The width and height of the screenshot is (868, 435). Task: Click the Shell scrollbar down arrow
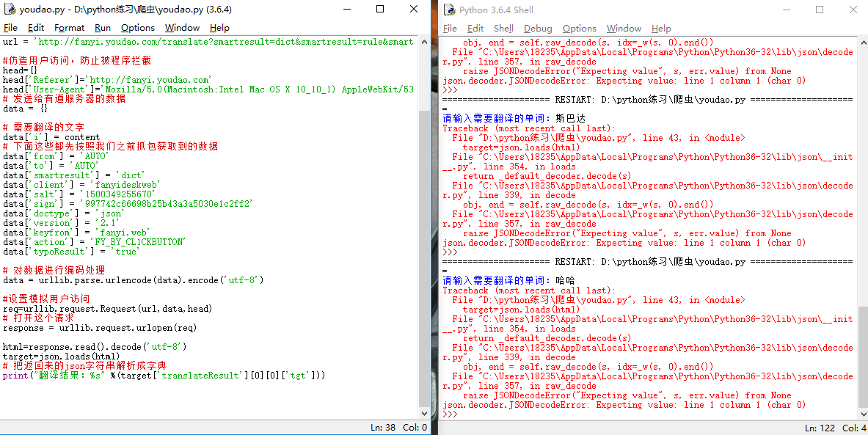click(864, 414)
